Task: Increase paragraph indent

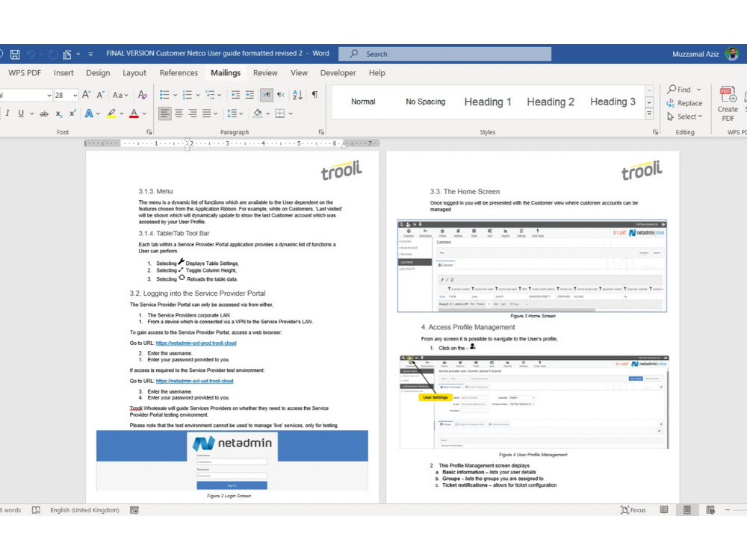Action: pyautogui.click(x=249, y=95)
